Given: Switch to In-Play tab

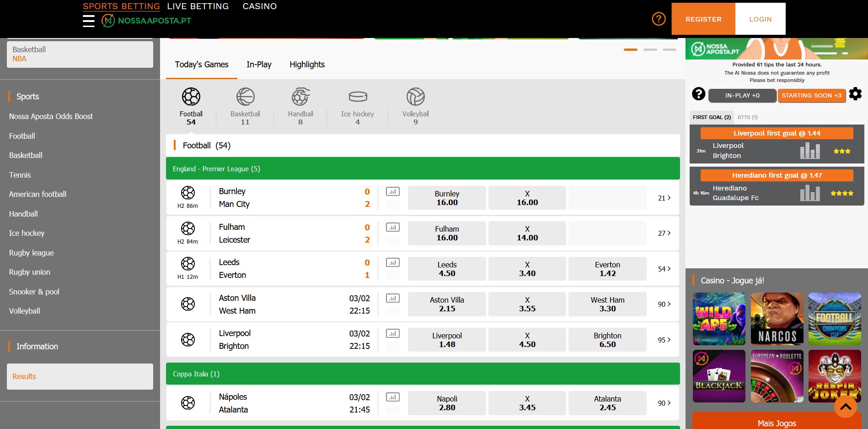Looking at the screenshot, I should (x=259, y=65).
